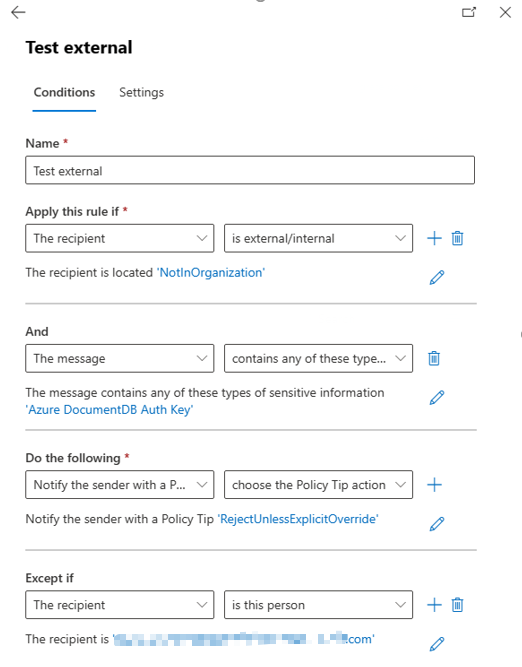Screen dimensions: 522x667
Task: Open the panel in a new window
Action: (469, 12)
